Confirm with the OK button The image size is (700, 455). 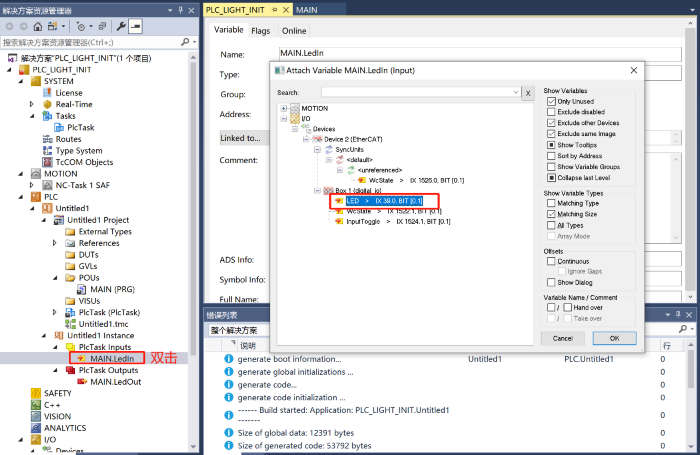pos(614,338)
